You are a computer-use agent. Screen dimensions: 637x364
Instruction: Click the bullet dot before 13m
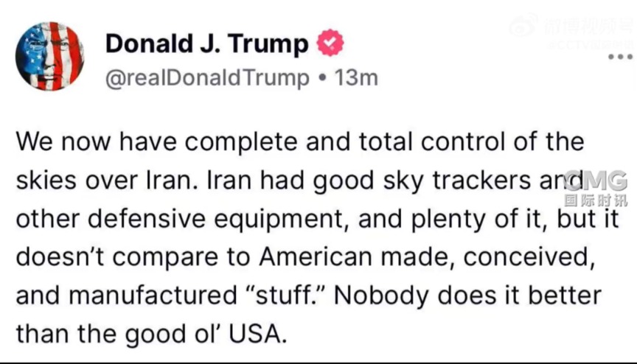tap(321, 78)
